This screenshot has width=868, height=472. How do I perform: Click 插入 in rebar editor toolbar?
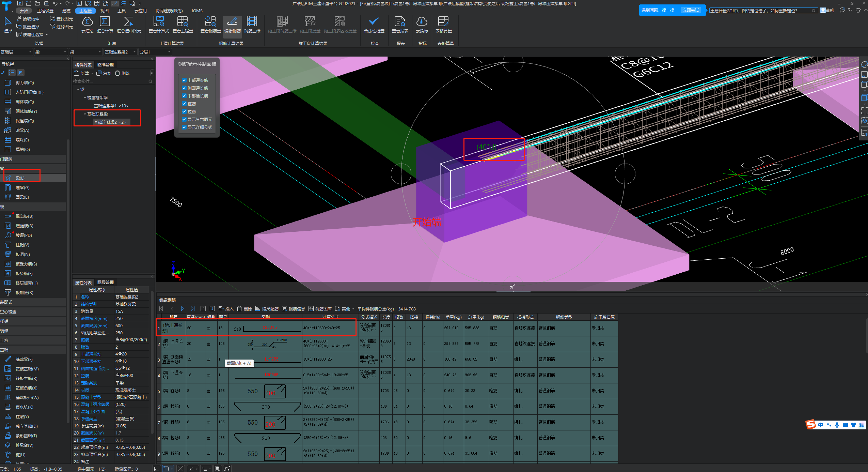(226, 309)
